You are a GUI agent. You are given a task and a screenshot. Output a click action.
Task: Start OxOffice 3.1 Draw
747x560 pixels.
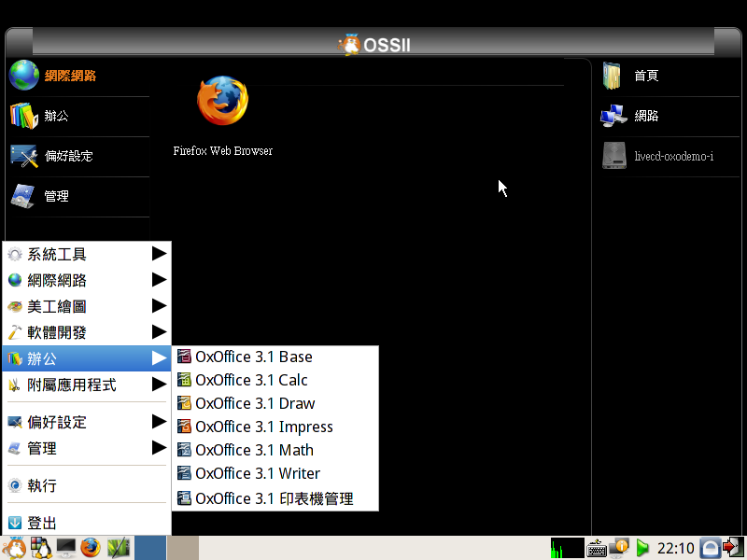(x=255, y=403)
